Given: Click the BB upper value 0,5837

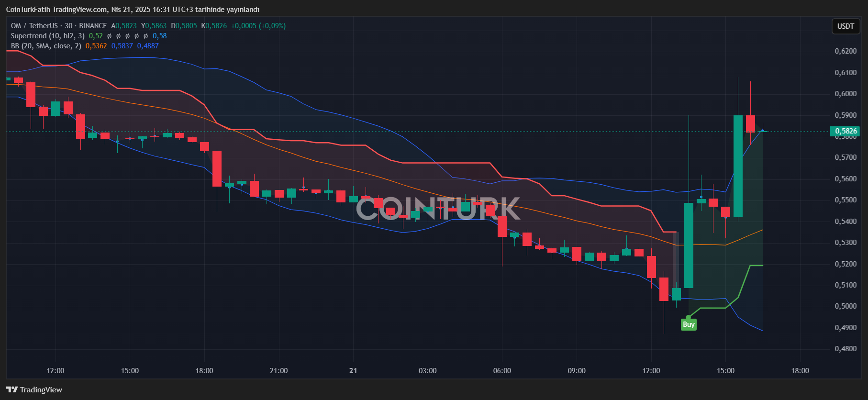Looking at the screenshot, I should click(122, 46).
